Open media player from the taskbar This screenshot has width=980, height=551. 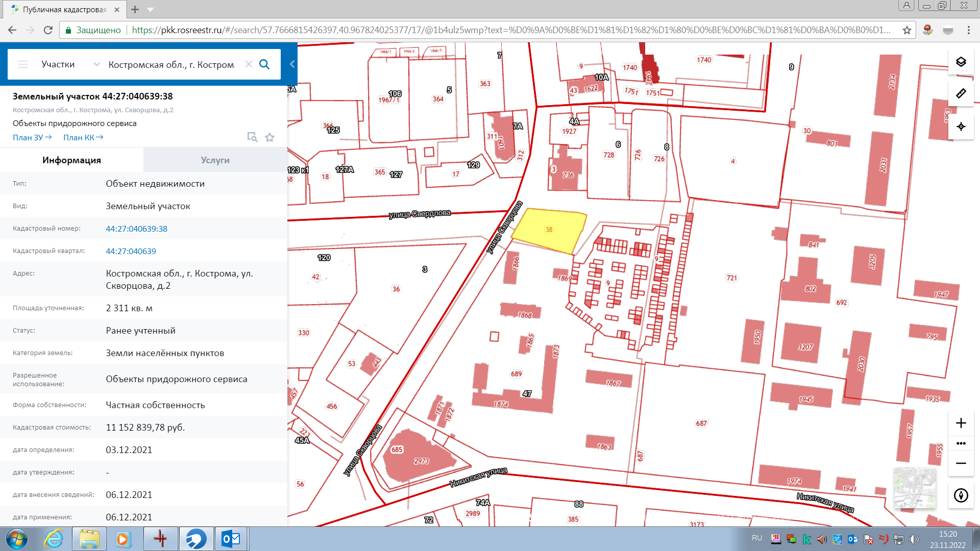tap(122, 539)
